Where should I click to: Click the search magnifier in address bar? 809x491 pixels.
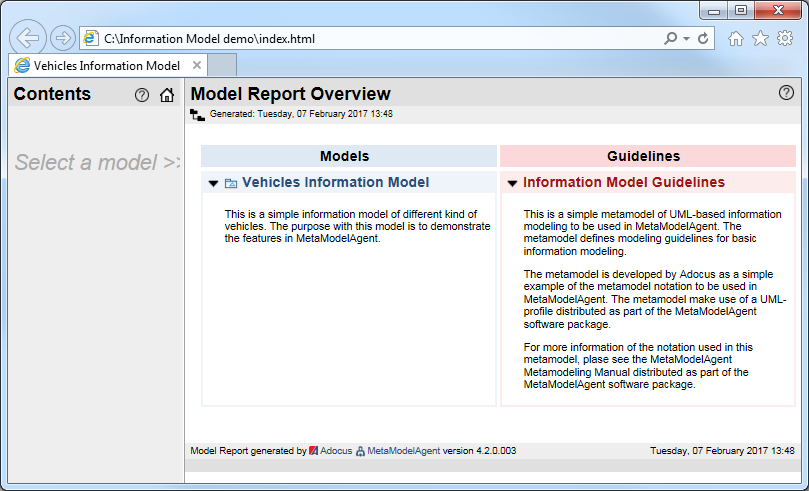670,39
